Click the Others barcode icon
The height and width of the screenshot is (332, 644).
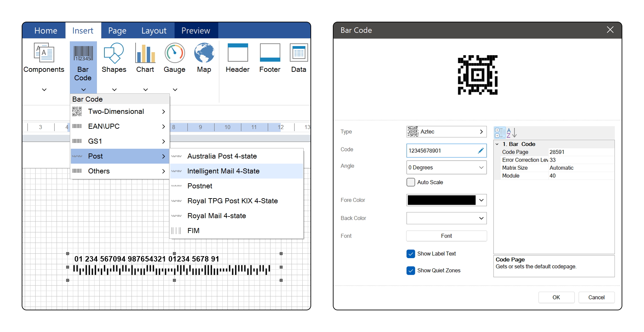coord(77,171)
